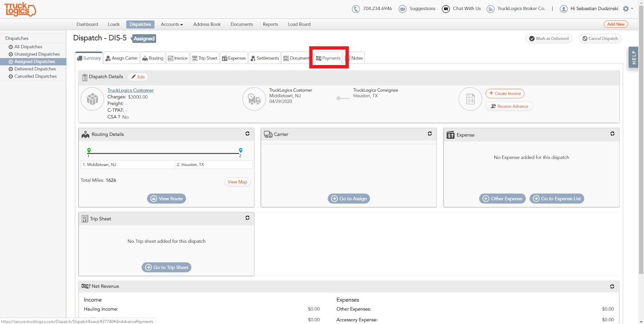Viewport: 644px width, 324px height.
Task: Switch to the Invoice tab
Action: click(x=178, y=58)
